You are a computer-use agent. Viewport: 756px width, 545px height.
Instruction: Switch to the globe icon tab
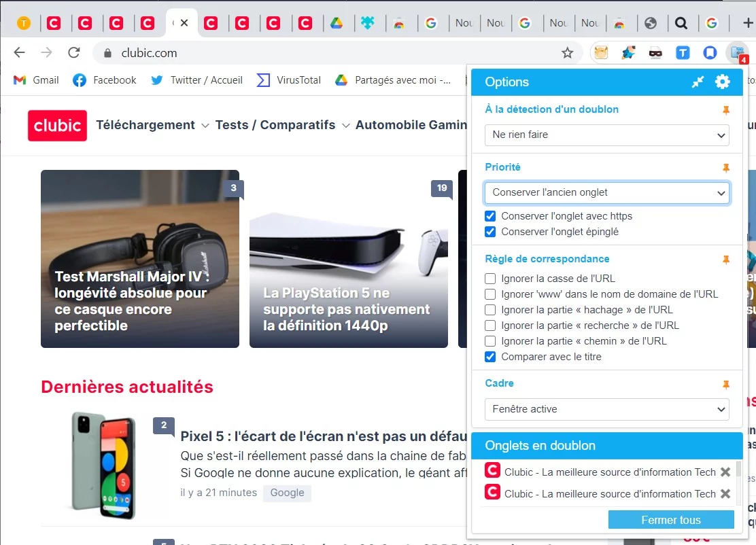click(x=651, y=22)
